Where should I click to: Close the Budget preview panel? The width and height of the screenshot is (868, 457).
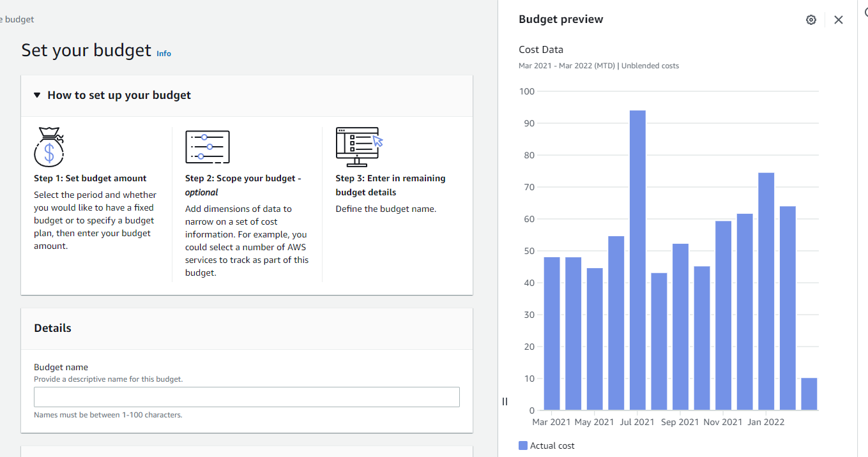[839, 20]
